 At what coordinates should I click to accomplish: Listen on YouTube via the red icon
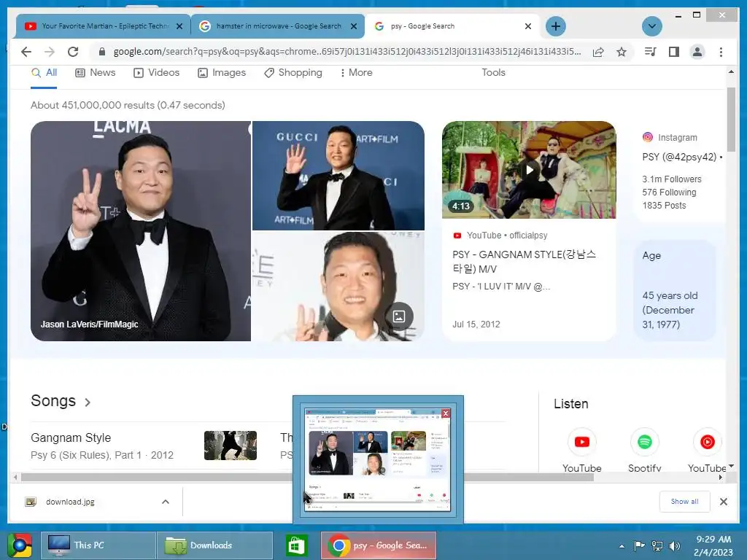tap(581, 442)
